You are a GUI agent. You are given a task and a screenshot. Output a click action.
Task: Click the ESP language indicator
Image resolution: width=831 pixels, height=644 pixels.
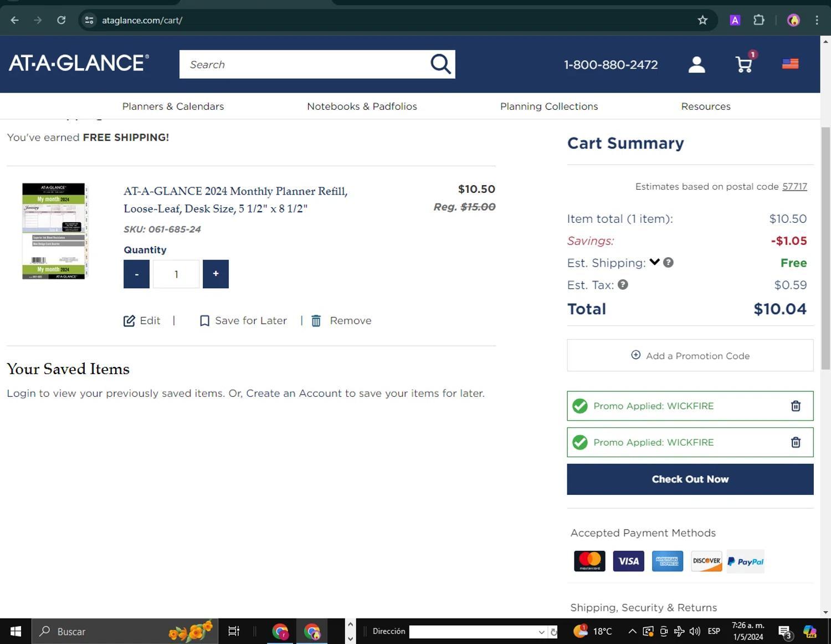pyautogui.click(x=714, y=631)
